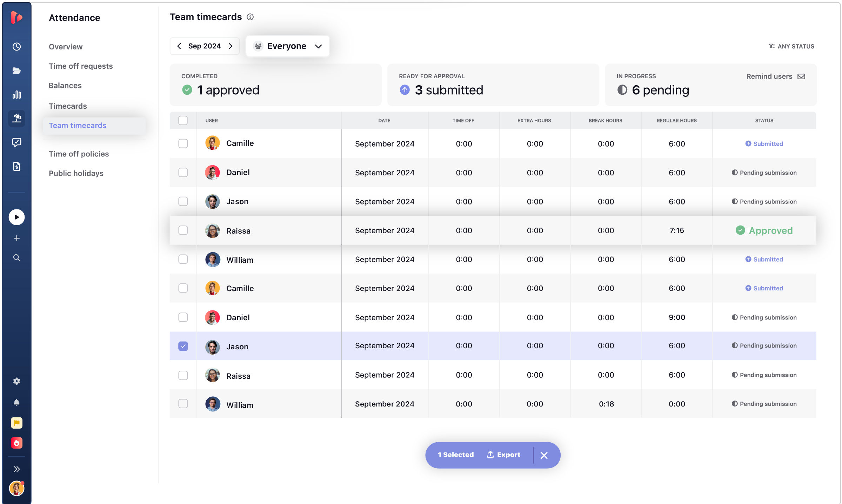The width and height of the screenshot is (842, 504).
Task: Open Overview in Attendance menu
Action: [x=66, y=47]
